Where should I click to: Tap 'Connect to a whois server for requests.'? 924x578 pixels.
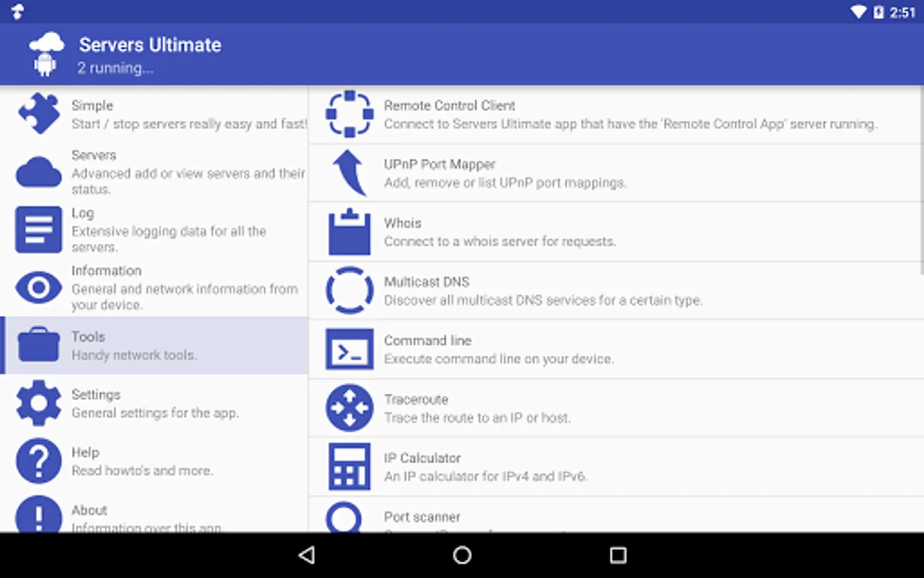click(500, 241)
